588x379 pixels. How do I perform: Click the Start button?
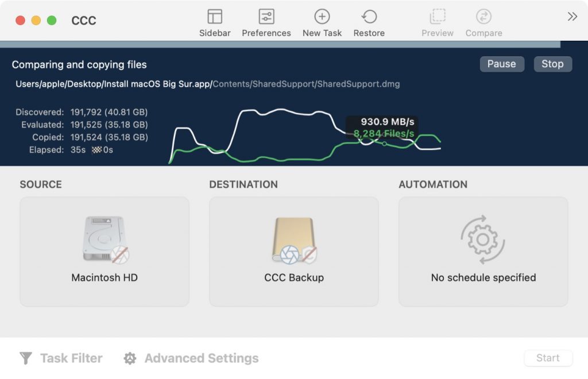548,358
